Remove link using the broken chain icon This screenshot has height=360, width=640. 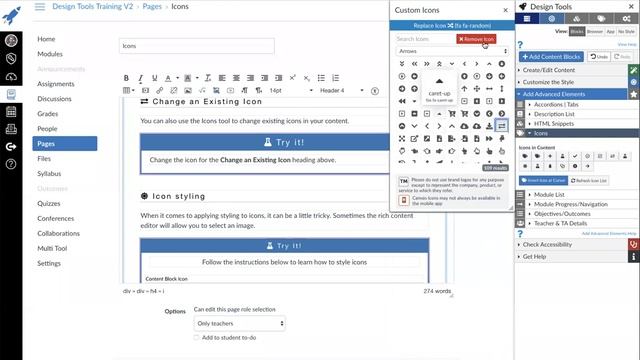173,90
